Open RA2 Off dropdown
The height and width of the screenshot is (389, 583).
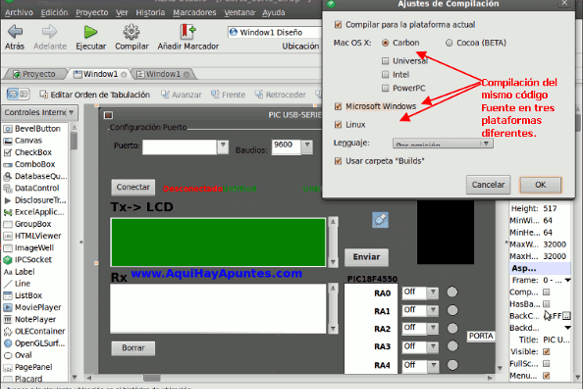(x=433, y=328)
